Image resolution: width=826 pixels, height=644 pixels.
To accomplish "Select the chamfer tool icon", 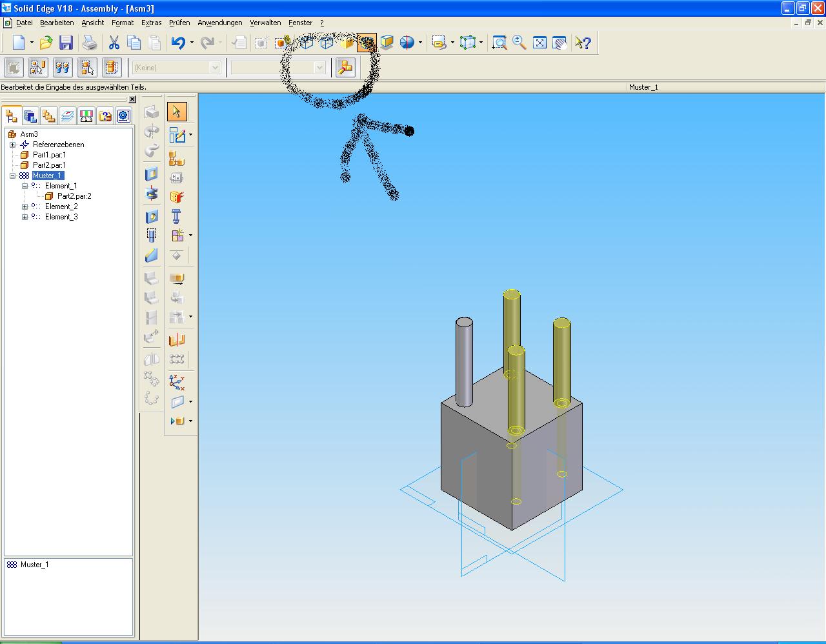I will [x=152, y=256].
